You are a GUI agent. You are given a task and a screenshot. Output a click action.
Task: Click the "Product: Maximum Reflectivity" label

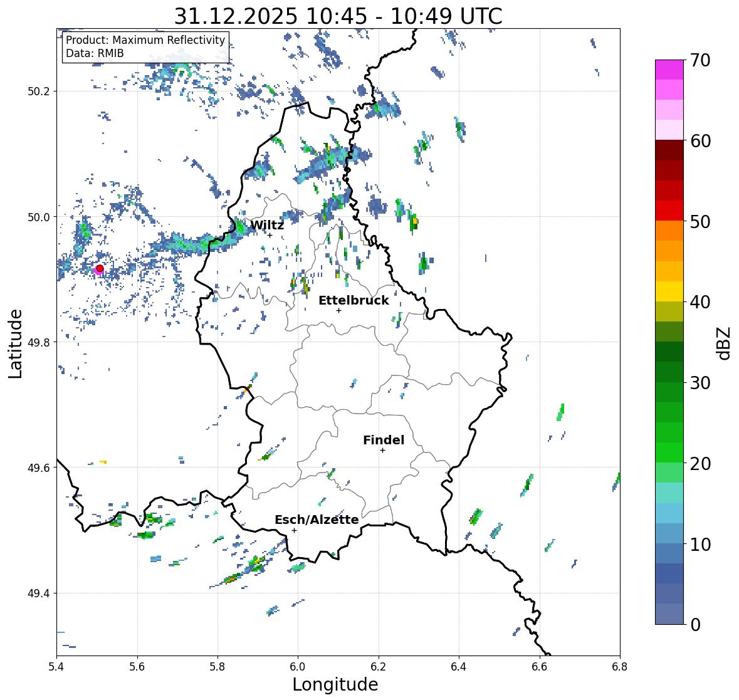click(x=145, y=40)
